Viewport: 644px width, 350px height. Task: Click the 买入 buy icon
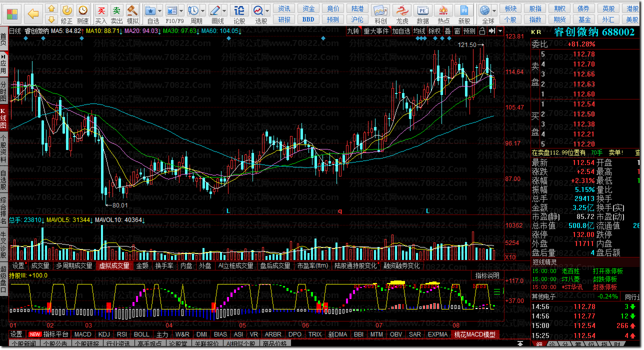tap(101, 14)
